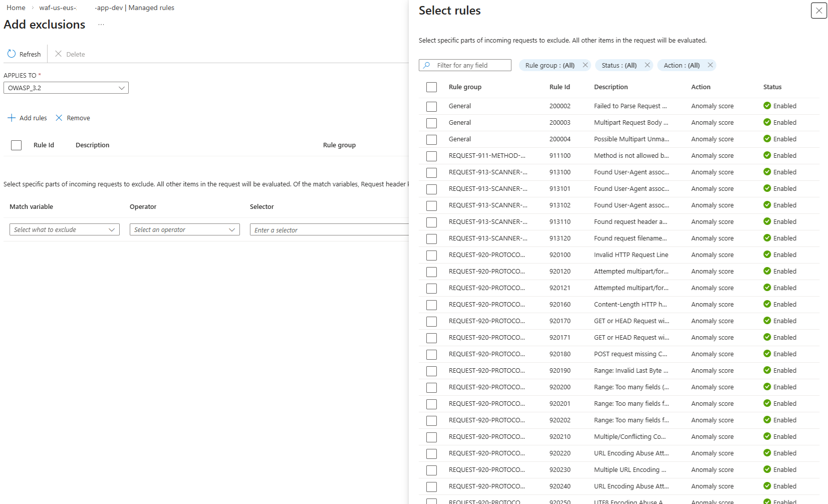
Task: Clear the Action (All) filter
Action: (710, 65)
